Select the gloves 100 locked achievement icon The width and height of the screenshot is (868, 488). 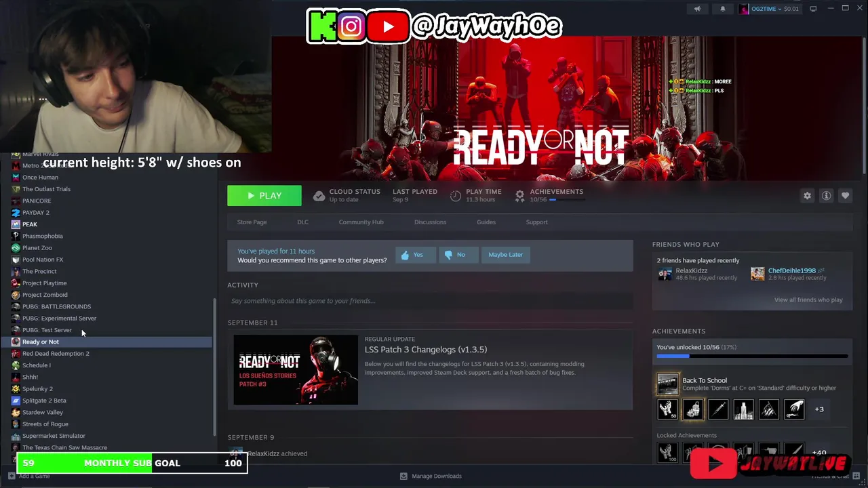coord(668,453)
